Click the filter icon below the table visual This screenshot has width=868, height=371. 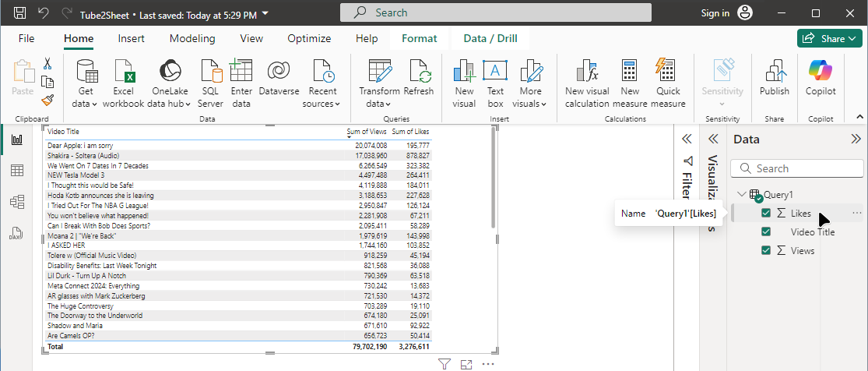point(444,364)
